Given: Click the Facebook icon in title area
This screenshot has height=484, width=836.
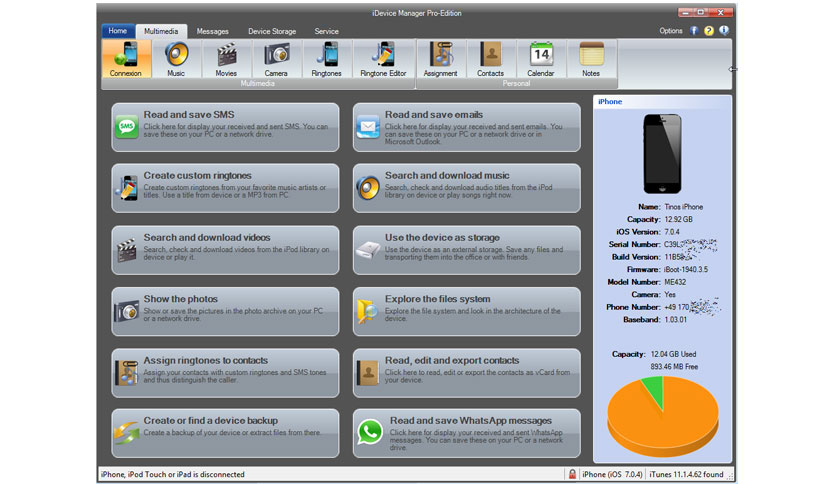Looking at the screenshot, I should point(694,30).
